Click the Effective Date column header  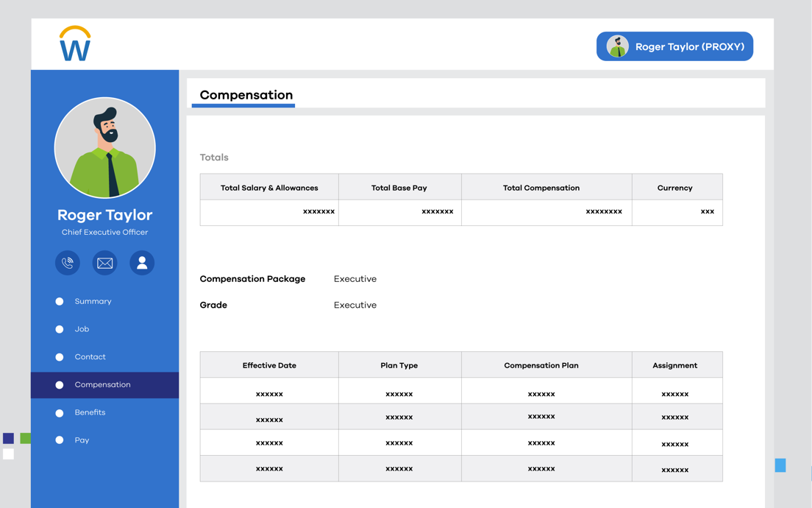coord(269,365)
